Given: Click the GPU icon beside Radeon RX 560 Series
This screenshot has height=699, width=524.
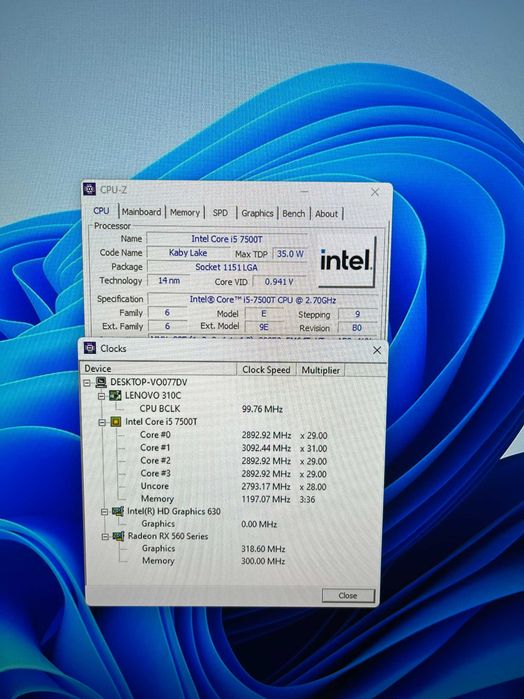Looking at the screenshot, I should click(119, 536).
